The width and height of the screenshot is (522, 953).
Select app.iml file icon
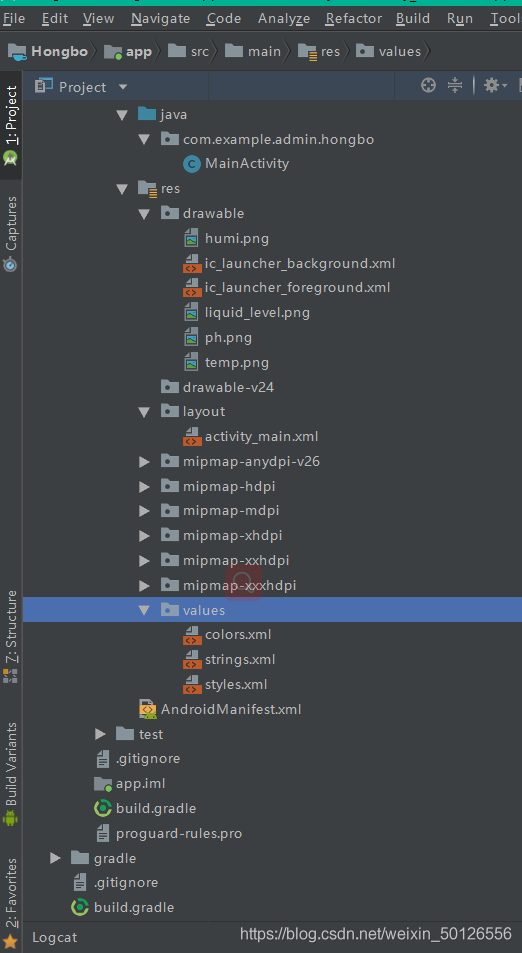tap(103, 784)
